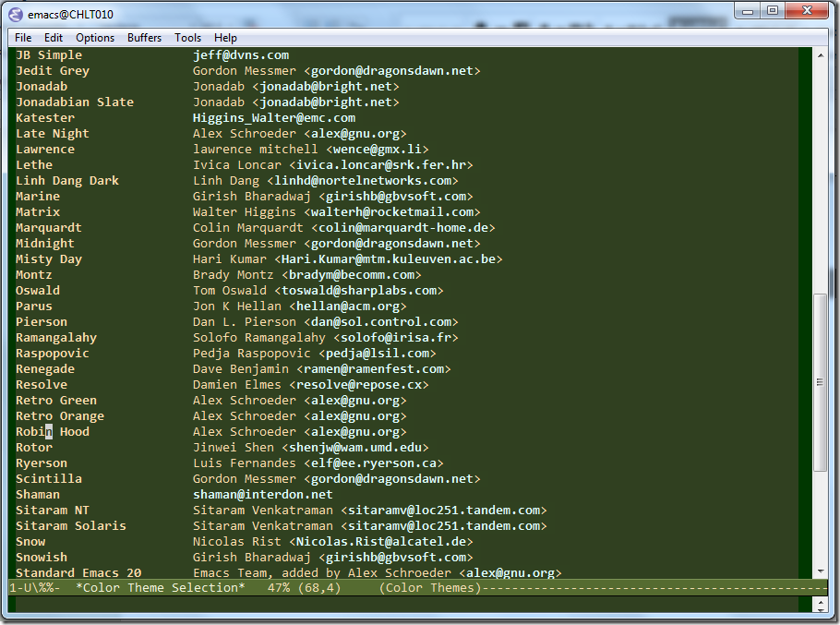This screenshot has width=840, height=625.
Task: Open the Edit menu
Action: [53, 38]
